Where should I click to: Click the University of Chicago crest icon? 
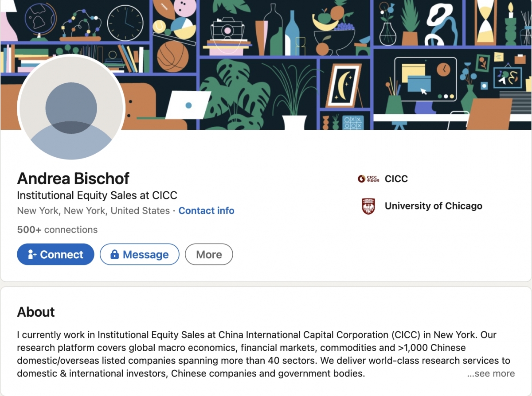point(368,206)
